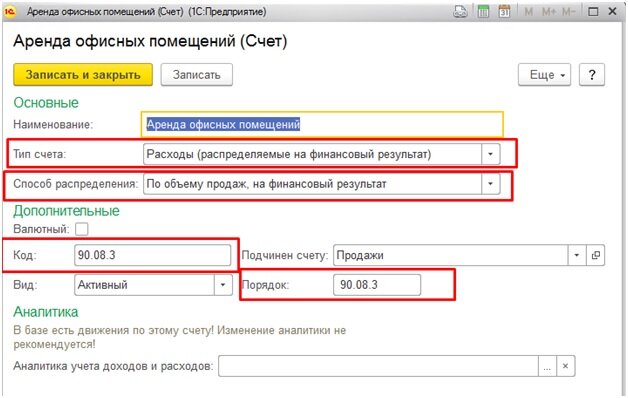Expand the 'Вид' dropdown arrow
This screenshot has height=398, width=628.
pyautogui.click(x=223, y=285)
